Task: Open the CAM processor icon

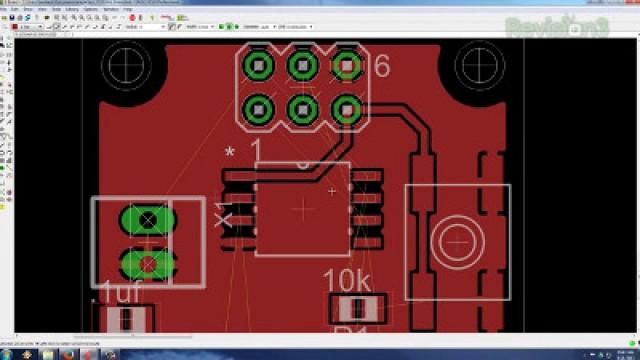Action: (27, 18)
